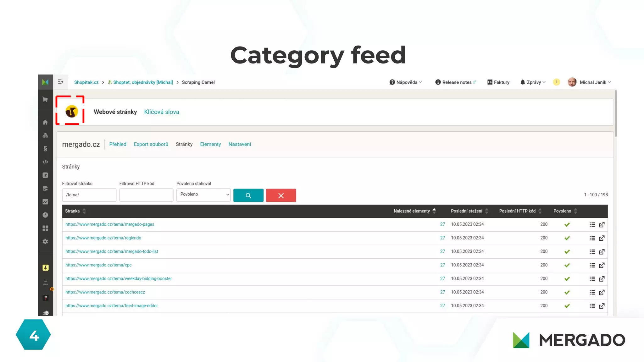Image resolution: width=644 pixels, height=362 pixels.
Task: Open the stacked cubes icon in the sidebar
Action: coord(45,135)
